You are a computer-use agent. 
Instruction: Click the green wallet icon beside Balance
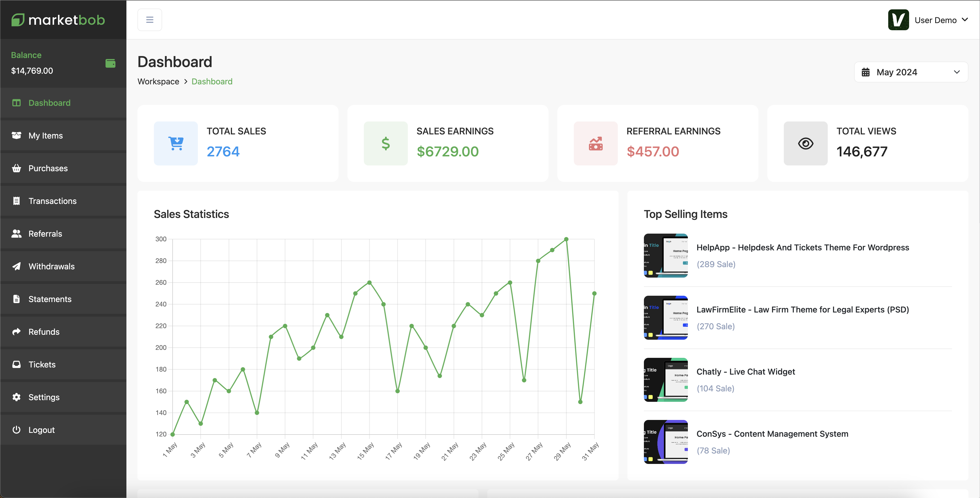110,63
